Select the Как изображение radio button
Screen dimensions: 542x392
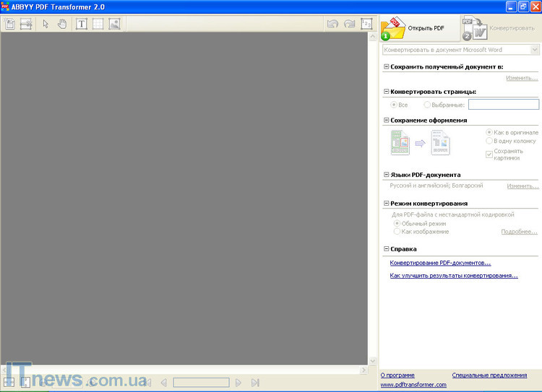(397, 232)
